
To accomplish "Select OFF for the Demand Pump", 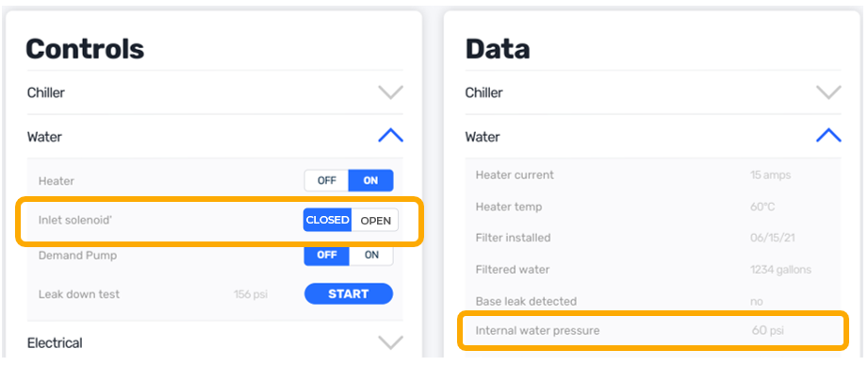I will pyautogui.click(x=327, y=255).
